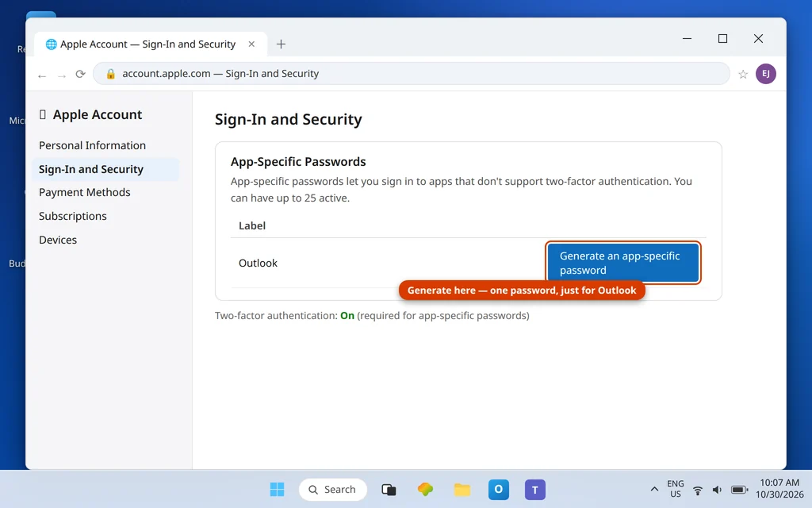Click the ENG US language indicator
This screenshot has height=508, width=812.
676,489
